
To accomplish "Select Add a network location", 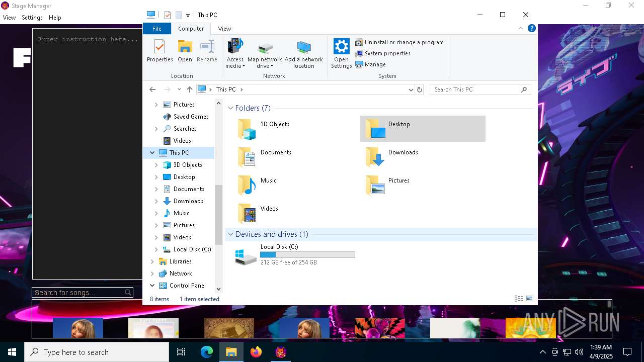I will point(304,54).
